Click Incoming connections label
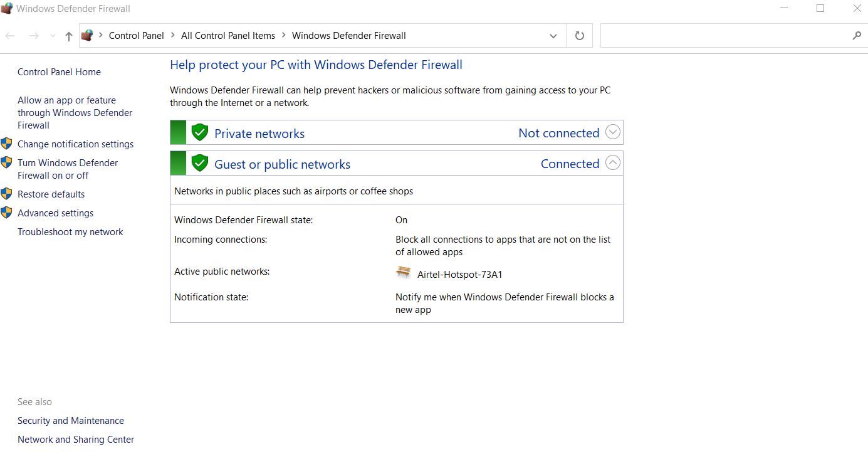Viewport: 868px width, 454px height. coord(221,240)
